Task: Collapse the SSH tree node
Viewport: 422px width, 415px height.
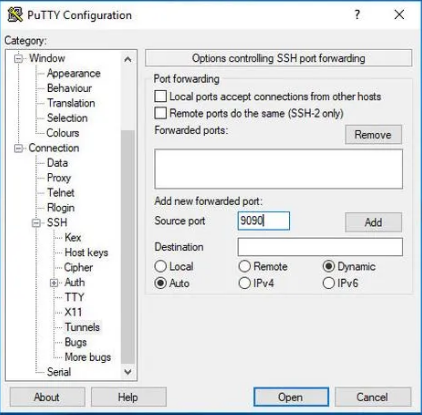Action: click(x=36, y=223)
